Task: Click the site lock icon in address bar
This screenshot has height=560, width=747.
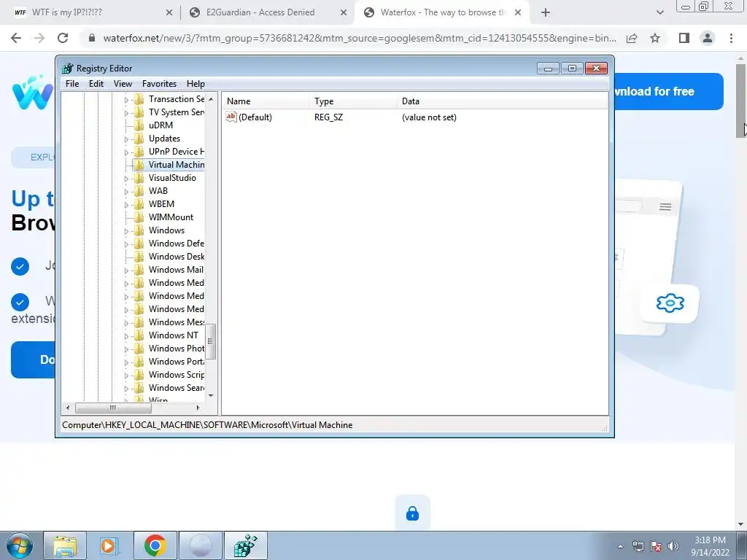Action: 92,38
